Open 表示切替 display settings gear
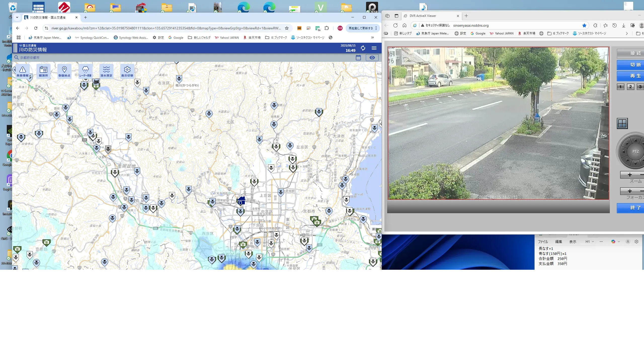The height and width of the screenshot is (362, 644). coord(127,71)
